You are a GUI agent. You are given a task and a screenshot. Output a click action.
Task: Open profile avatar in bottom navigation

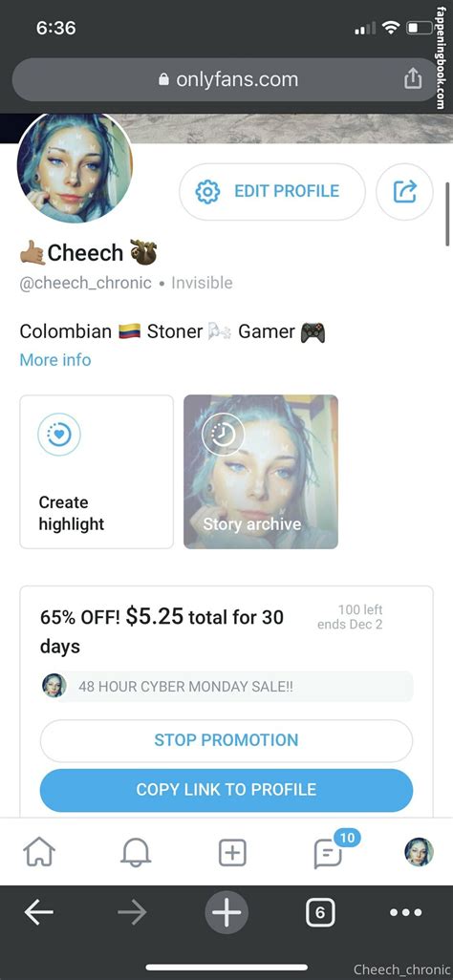[419, 852]
